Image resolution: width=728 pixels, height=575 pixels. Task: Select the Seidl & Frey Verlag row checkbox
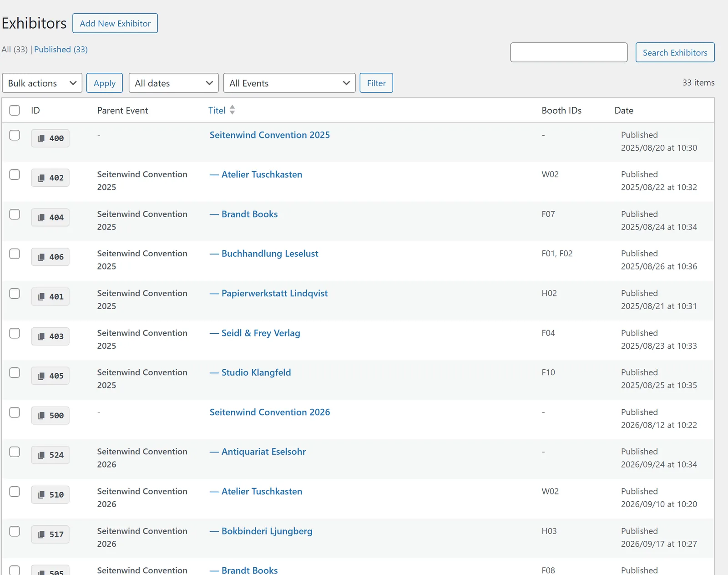[15, 333]
